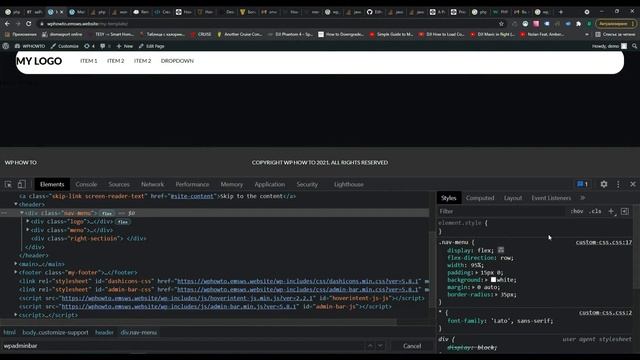Open DevTools settings gear

604,184
